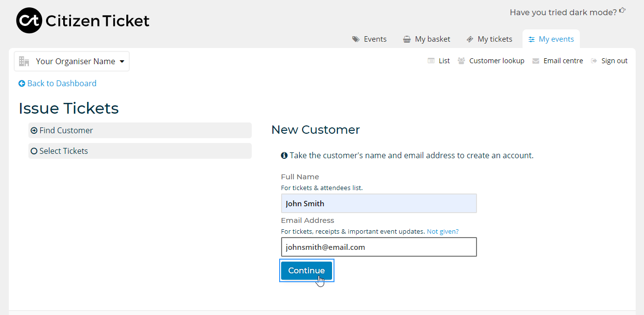644x315 pixels.
Task: Click the list icon beside List
Action: [431, 61]
